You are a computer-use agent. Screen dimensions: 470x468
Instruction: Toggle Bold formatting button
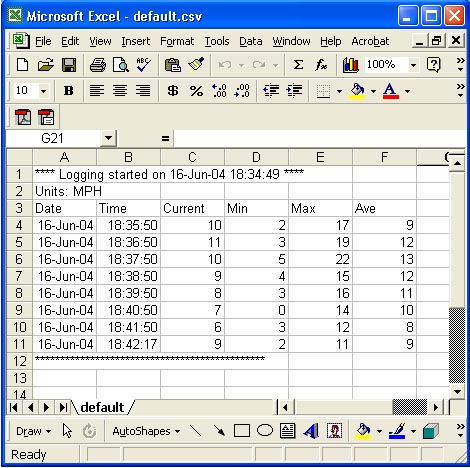(x=69, y=91)
